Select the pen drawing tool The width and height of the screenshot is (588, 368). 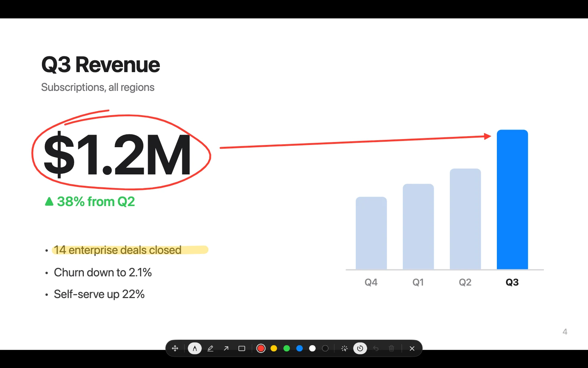click(x=195, y=348)
